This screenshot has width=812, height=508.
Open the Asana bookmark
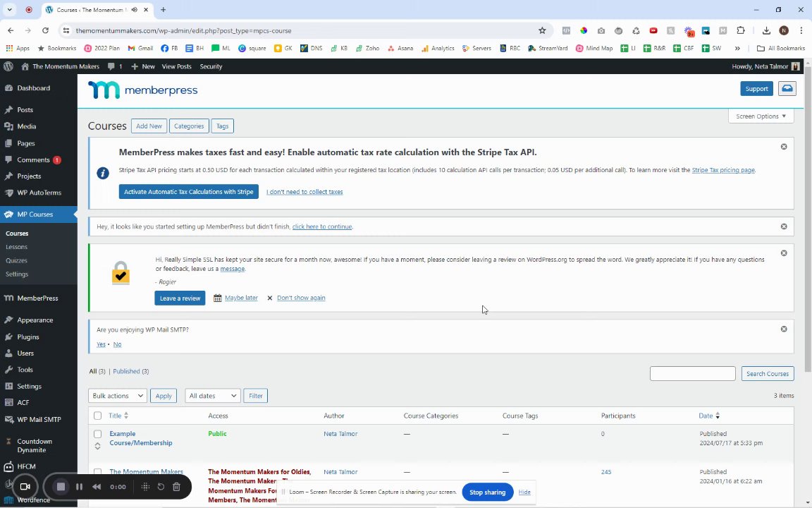click(x=400, y=48)
